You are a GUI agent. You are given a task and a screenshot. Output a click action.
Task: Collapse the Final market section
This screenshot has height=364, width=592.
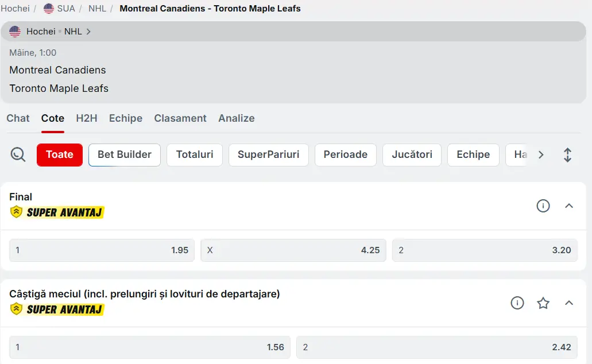tap(569, 206)
